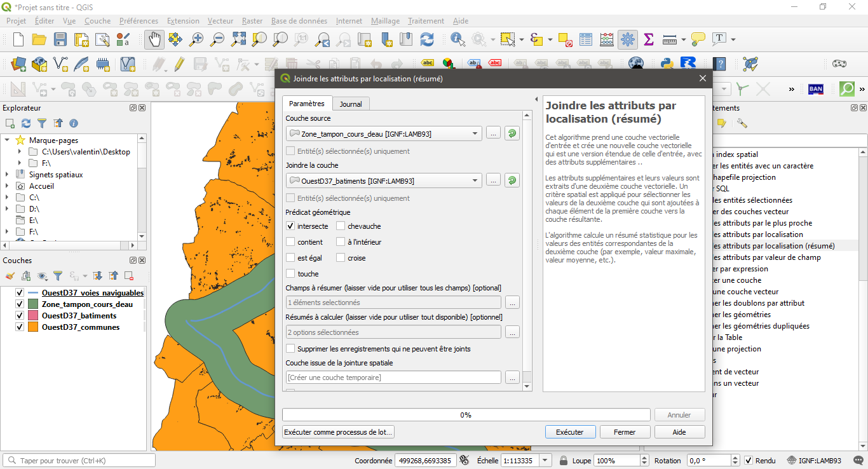Viewport: 868px width, 469px height.
Task: Select the Measure line ruler tool
Action: point(670,39)
